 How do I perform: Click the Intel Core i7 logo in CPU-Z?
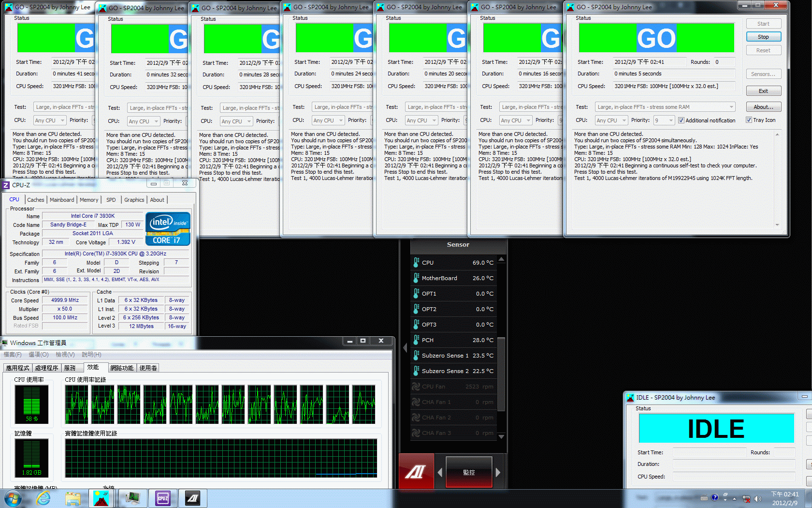[x=168, y=229]
